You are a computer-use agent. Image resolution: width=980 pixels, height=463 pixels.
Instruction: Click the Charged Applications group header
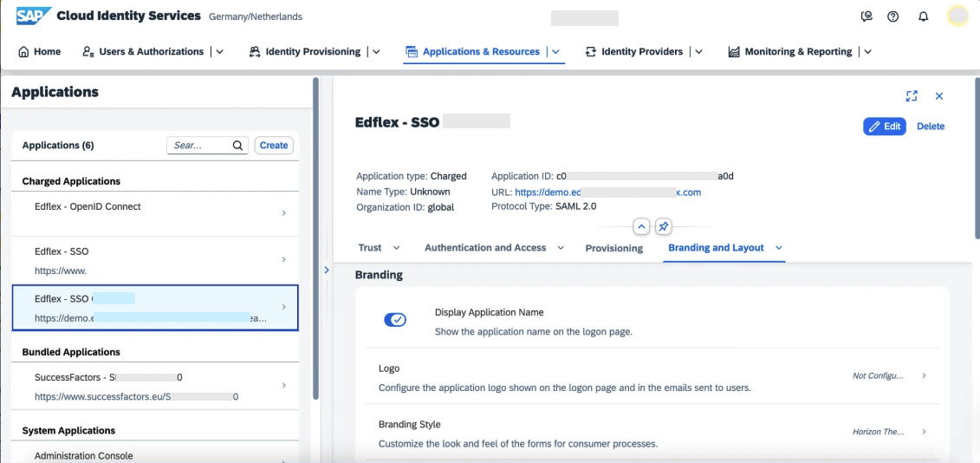[71, 181]
